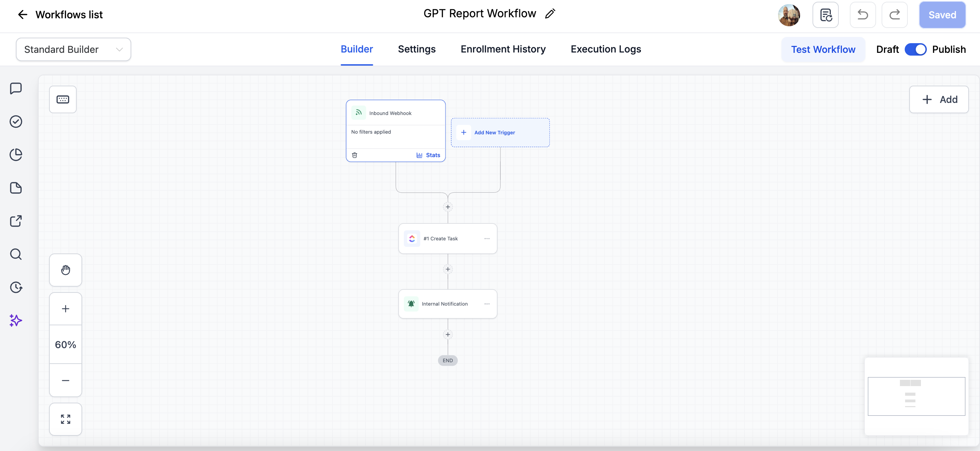Open search from the sidebar magnifier
The width and height of the screenshot is (980, 451).
(16, 254)
